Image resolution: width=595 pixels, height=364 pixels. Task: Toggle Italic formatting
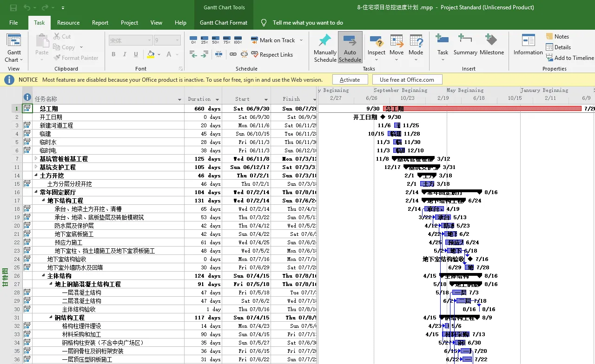[124, 54]
